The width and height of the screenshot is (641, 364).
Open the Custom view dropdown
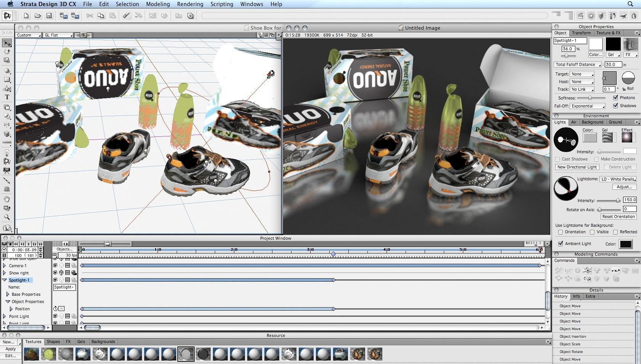[x=29, y=35]
